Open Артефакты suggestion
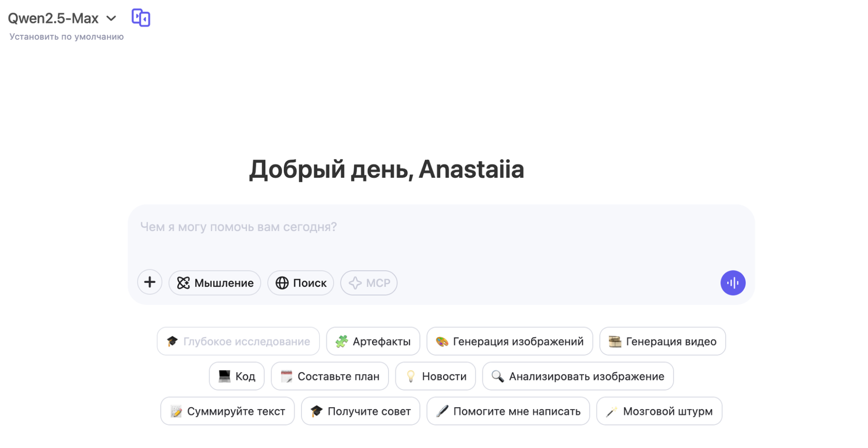This screenshot has height=448, width=868. pos(373,342)
